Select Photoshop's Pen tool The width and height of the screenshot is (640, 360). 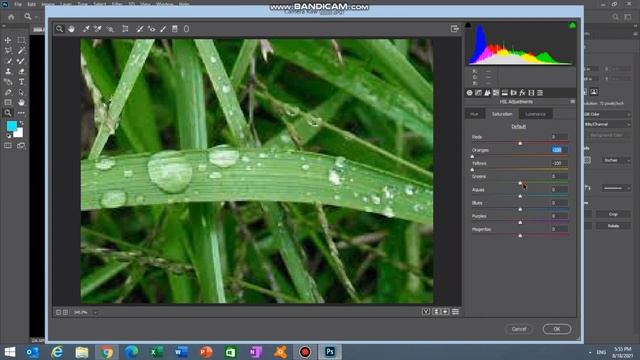coord(8,92)
